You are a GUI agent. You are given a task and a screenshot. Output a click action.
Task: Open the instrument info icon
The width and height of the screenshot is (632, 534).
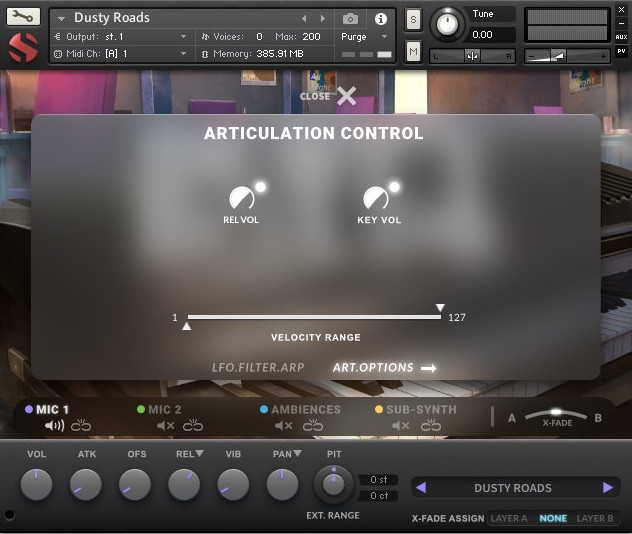point(380,19)
